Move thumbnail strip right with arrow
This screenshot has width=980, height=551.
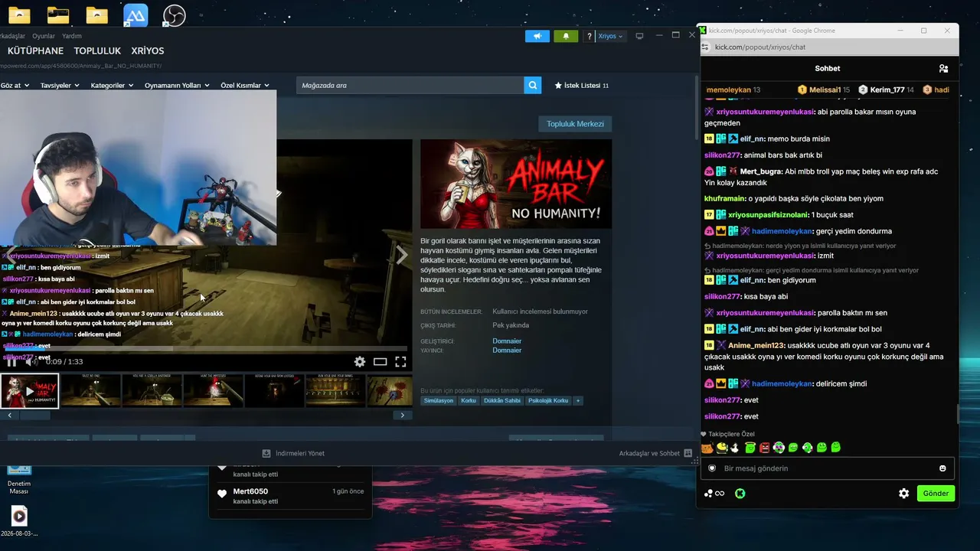403,416
